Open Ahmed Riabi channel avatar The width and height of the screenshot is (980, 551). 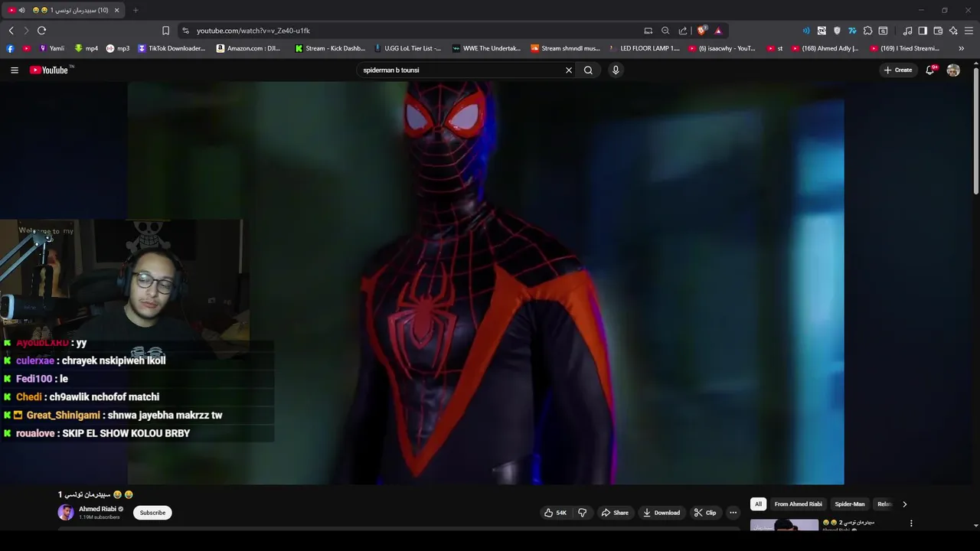[x=66, y=513]
